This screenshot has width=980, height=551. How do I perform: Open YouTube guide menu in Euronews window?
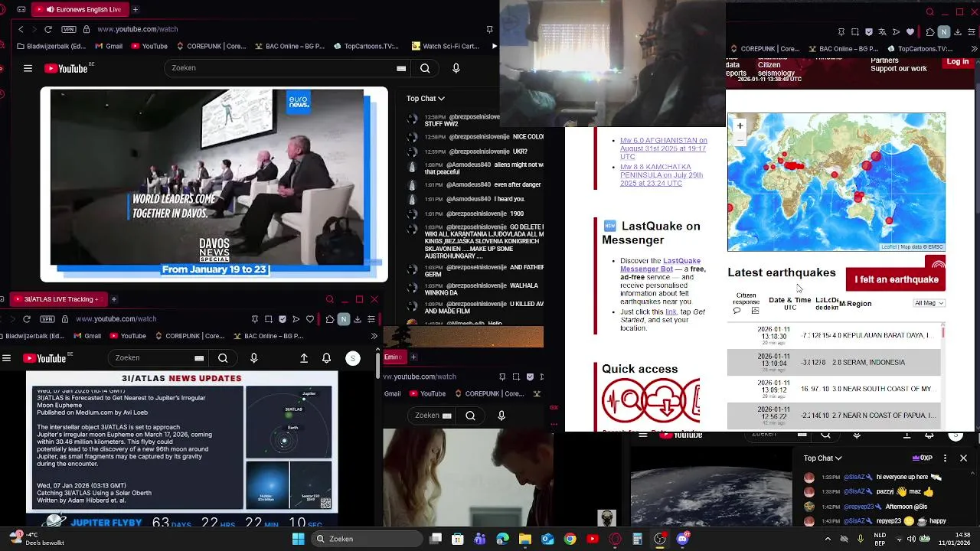(x=28, y=68)
